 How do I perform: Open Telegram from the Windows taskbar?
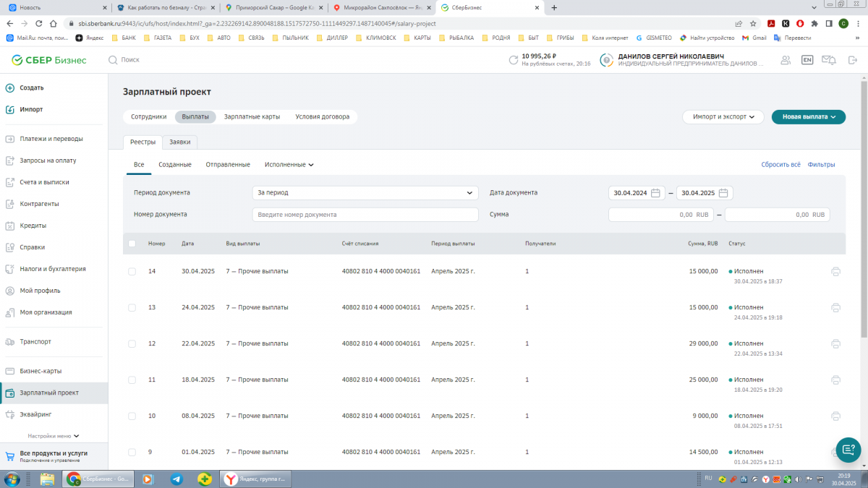(176, 479)
